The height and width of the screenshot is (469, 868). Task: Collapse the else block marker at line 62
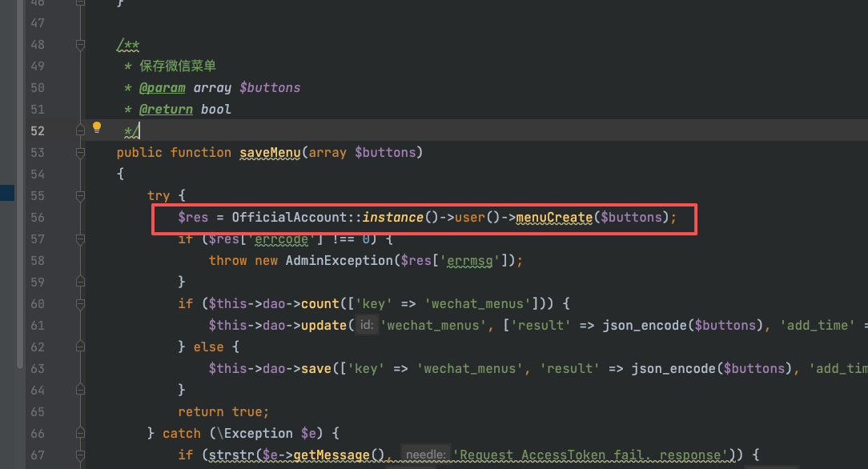coord(80,347)
